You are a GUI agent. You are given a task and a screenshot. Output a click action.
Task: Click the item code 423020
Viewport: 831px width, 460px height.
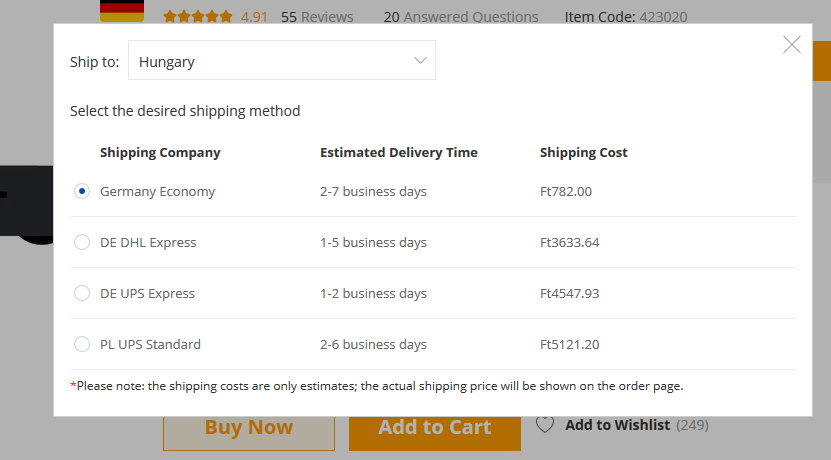coord(663,17)
